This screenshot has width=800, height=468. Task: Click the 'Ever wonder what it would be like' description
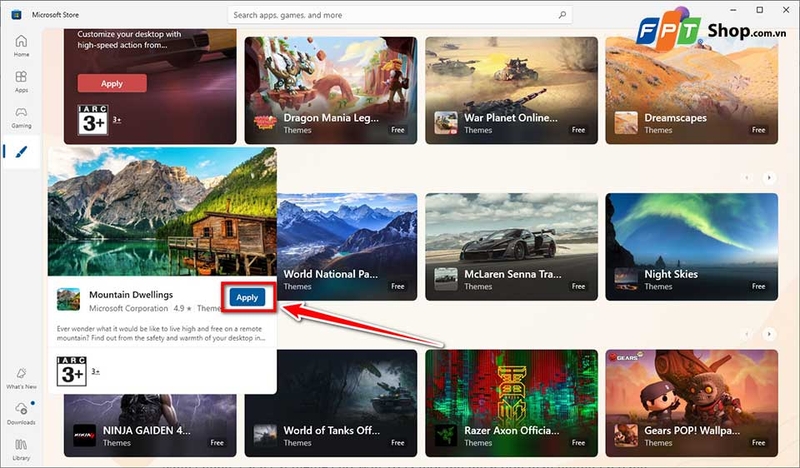point(161,333)
